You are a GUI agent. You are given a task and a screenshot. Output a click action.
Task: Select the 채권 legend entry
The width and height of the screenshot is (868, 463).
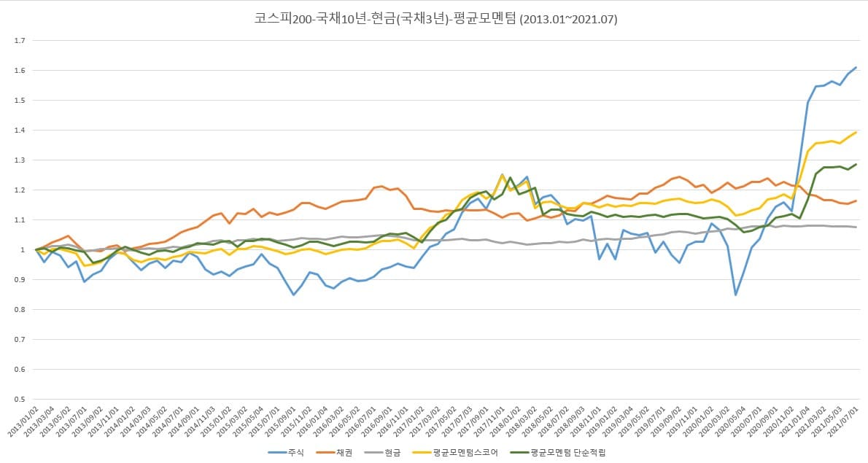(344, 453)
